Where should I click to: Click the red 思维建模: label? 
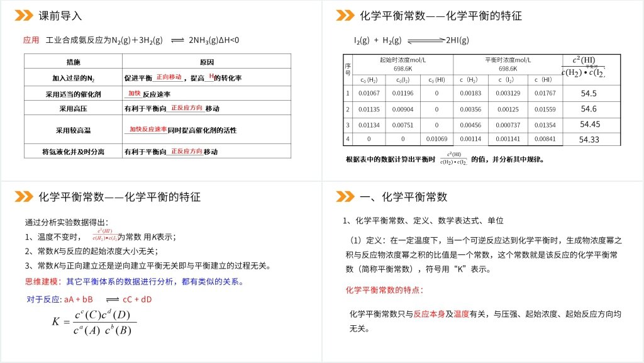[43, 282]
